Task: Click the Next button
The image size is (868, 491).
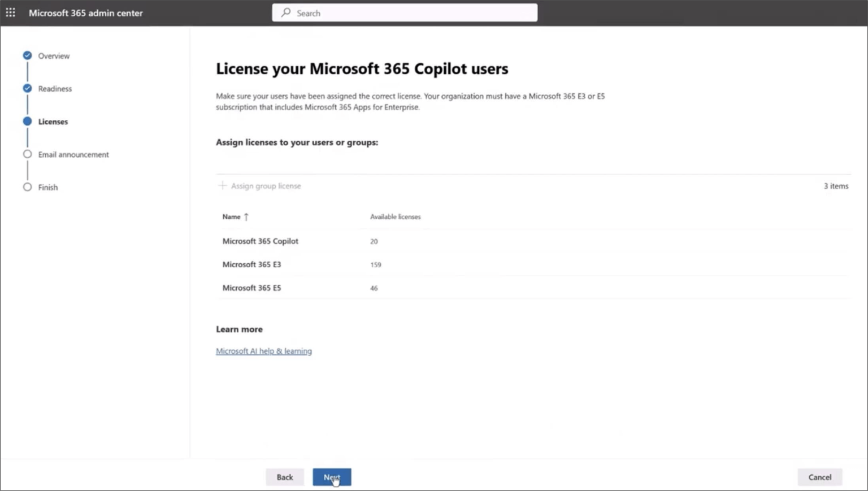Action: coord(332,477)
